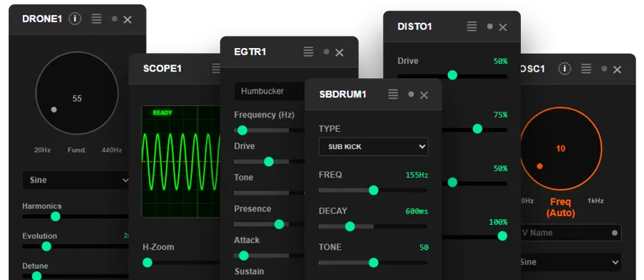The width and height of the screenshot is (644, 280).
Task: Close the DISTO1 module
Action: [x=503, y=27]
